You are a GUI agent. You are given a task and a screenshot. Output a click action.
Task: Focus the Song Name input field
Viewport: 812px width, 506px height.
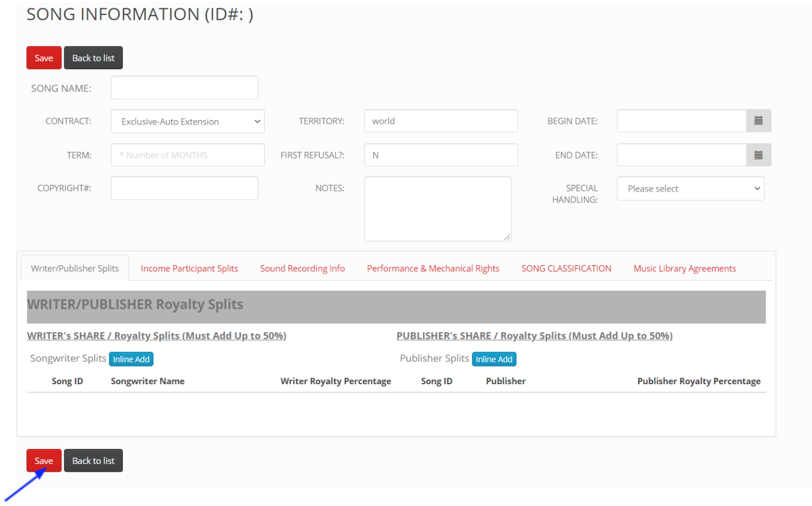(184, 88)
